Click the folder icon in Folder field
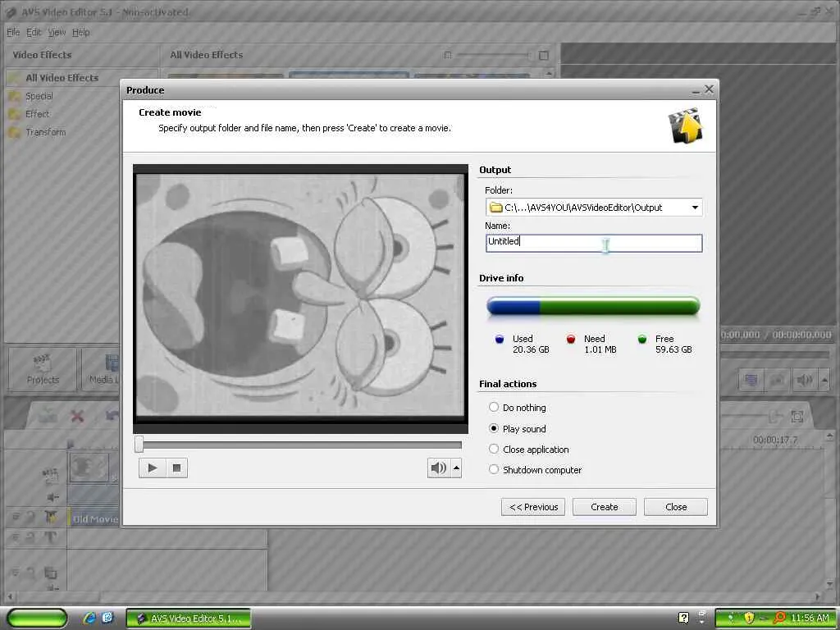Screen dimensions: 840x630 tap(496, 208)
